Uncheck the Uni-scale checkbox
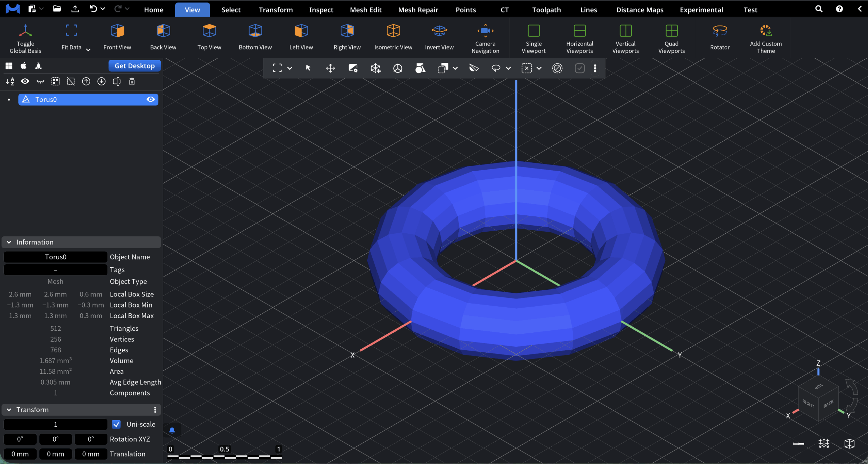Screen dimensions: 868x464 (x=116, y=424)
